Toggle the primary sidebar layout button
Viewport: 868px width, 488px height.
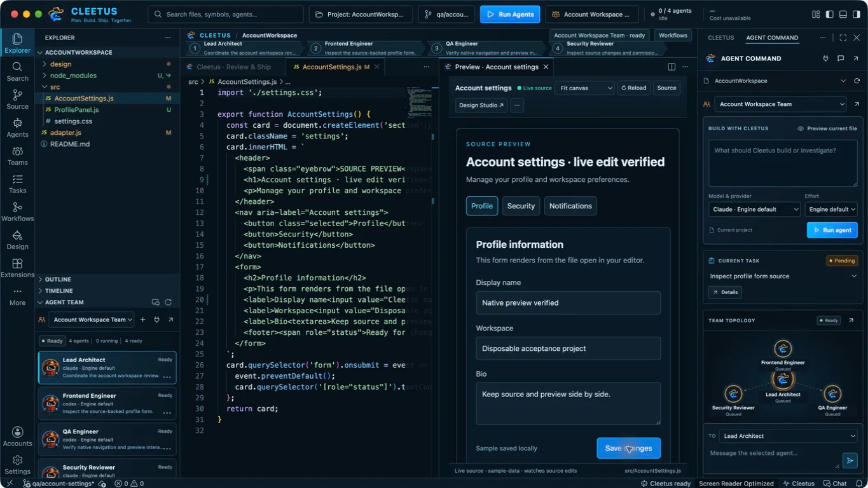tap(829, 14)
